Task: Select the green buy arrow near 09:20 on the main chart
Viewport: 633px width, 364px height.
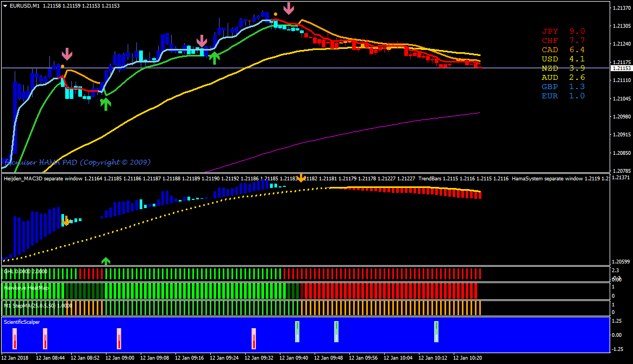Action: pos(215,58)
